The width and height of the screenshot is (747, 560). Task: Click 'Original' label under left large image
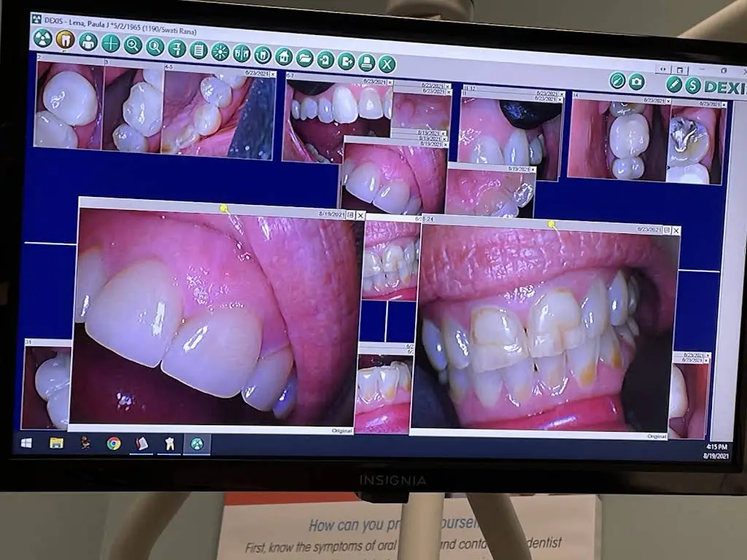click(341, 430)
